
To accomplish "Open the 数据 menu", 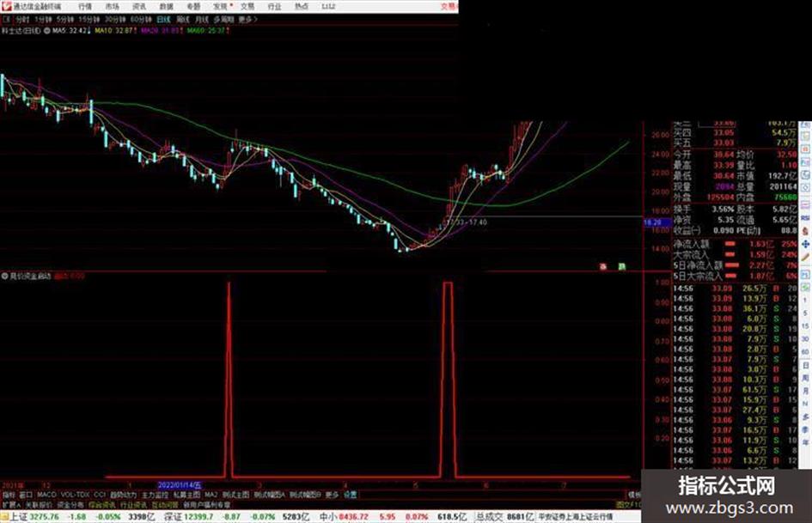I will 166,6.
